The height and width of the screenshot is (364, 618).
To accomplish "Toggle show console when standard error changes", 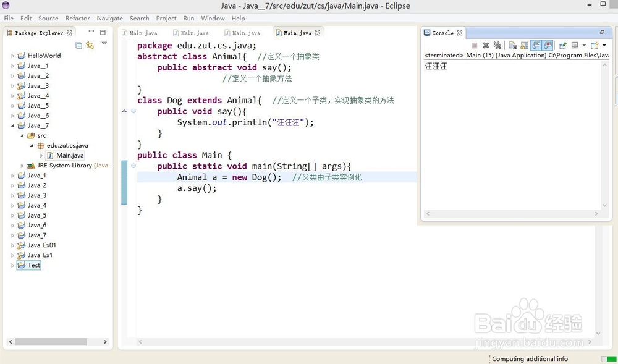I will 548,45.
